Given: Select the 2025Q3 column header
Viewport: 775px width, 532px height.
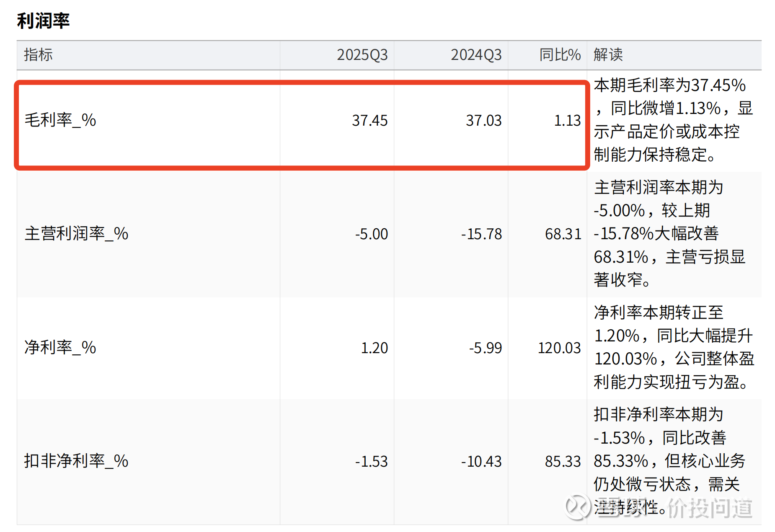Looking at the screenshot, I should click(x=362, y=55).
